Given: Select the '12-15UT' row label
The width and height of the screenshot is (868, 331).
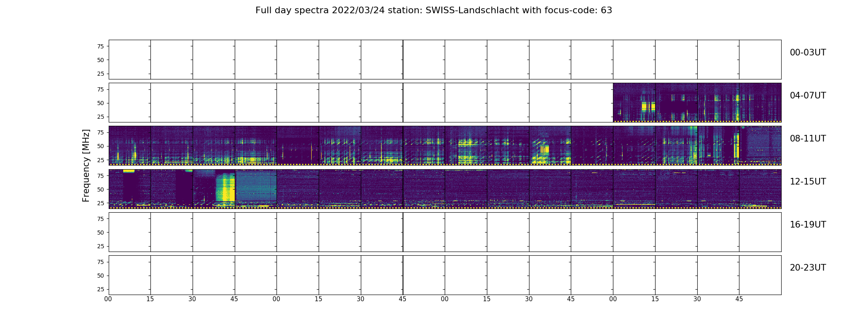Looking at the screenshot, I should pos(808,182).
